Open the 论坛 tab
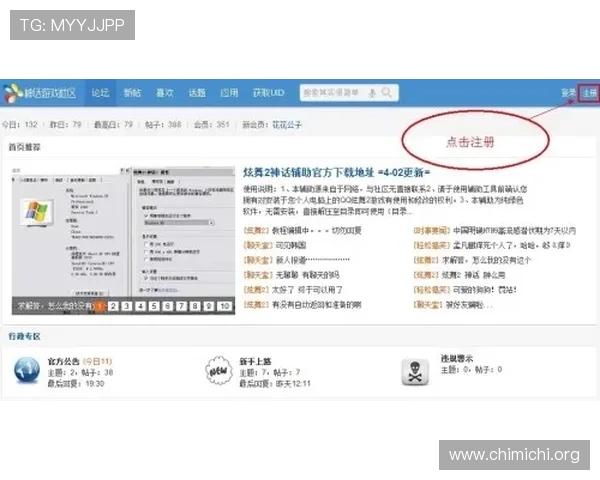Viewport: 600px width, 480px height. 100,93
